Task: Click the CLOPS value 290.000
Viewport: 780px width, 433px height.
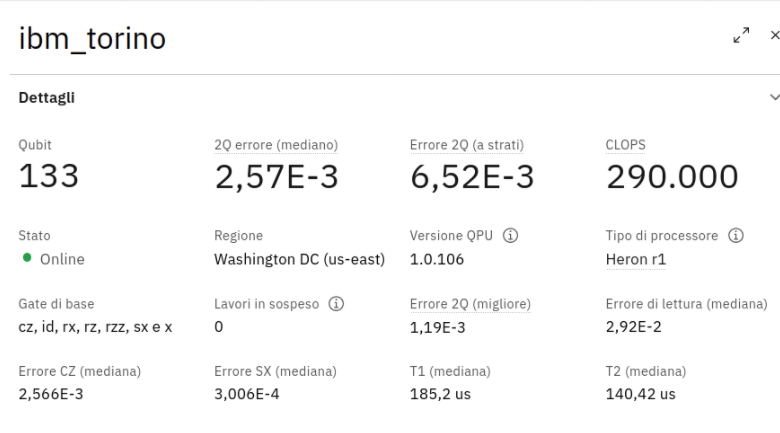Action: point(672,176)
